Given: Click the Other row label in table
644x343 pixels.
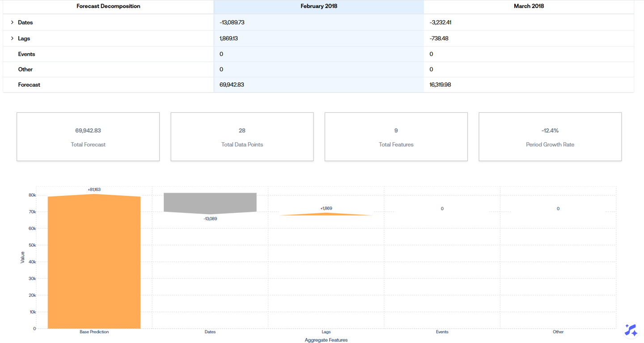Looking at the screenshot, I should click(25, 69).
